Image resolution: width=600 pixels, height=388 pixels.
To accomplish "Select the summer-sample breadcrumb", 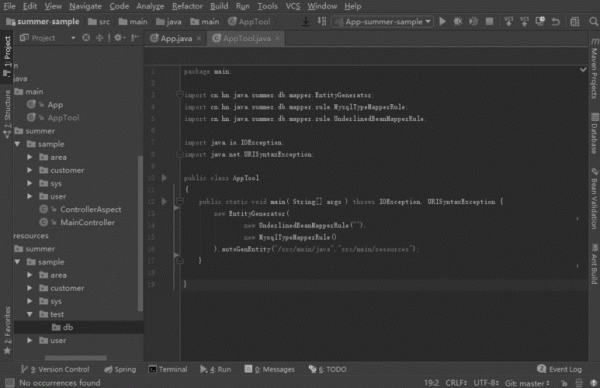I will click(x=43, y=22).
